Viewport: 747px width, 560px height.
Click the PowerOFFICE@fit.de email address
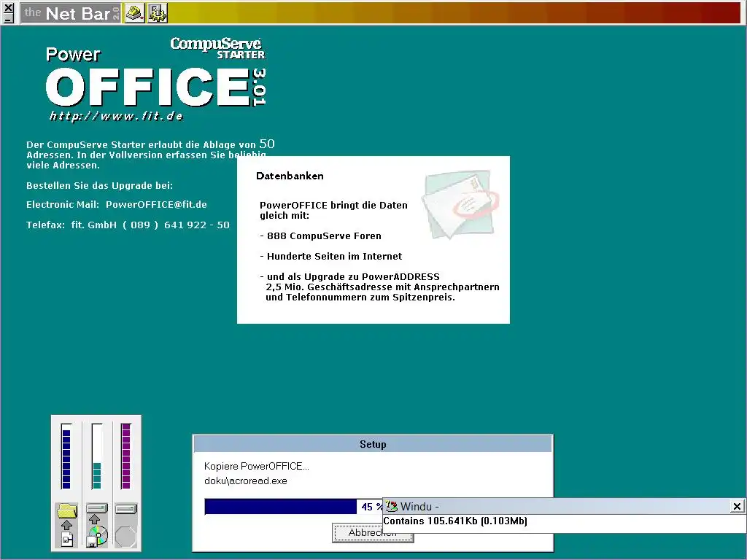tap(156, 205)
